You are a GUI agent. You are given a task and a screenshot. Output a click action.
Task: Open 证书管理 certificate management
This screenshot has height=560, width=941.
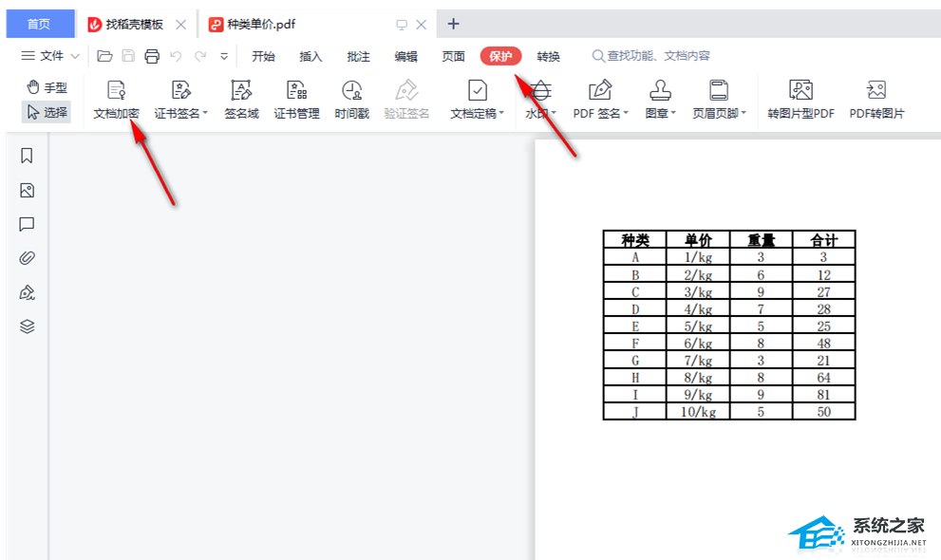tap(296, 100)
